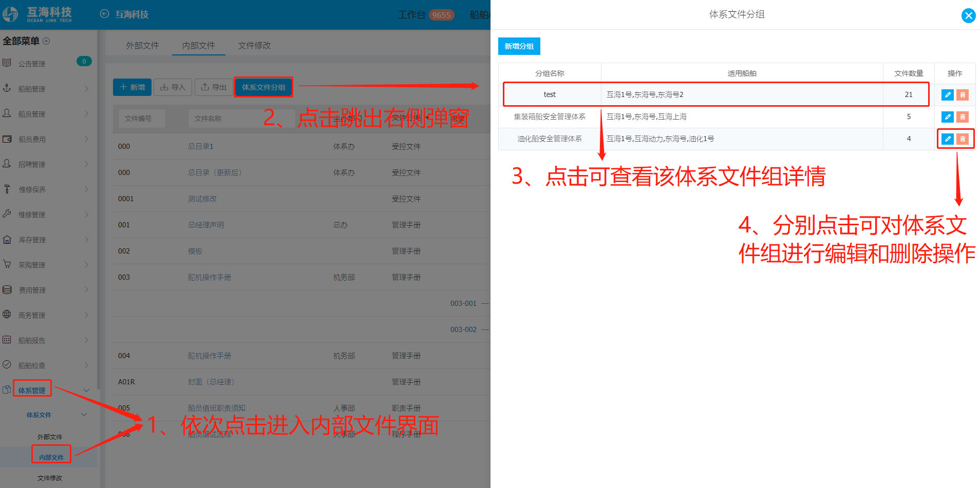Click the 库存管理 warehouse icon
This screenshot has width=980, height=488.
(x=7, y=239)
